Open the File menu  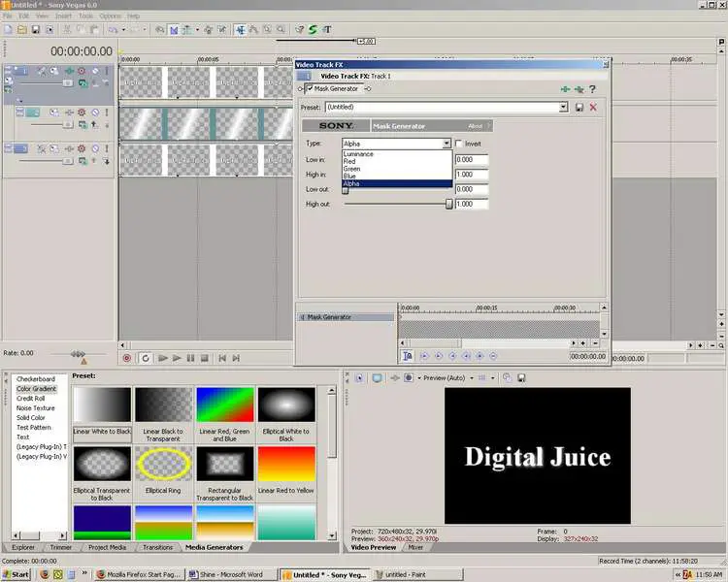point(7,16)
